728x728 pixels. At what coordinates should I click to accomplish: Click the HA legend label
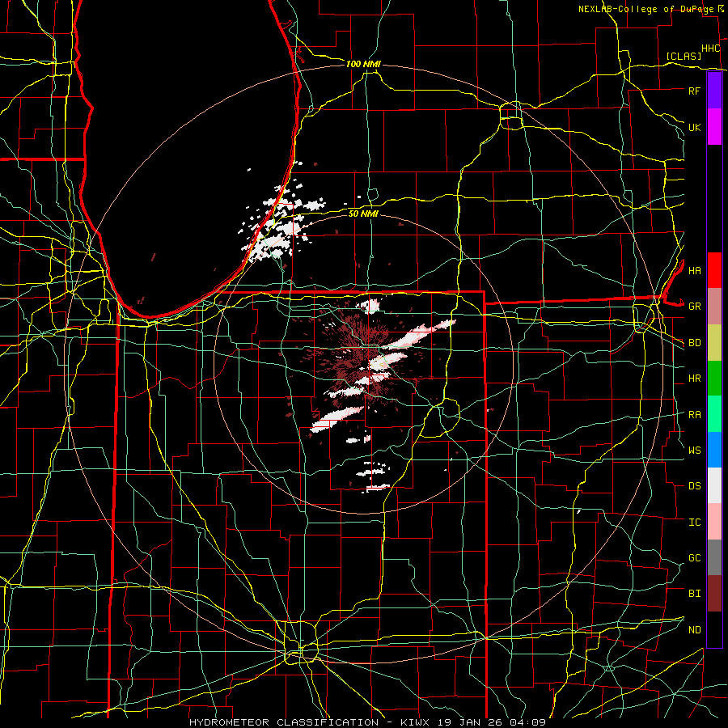click(694, 270)
